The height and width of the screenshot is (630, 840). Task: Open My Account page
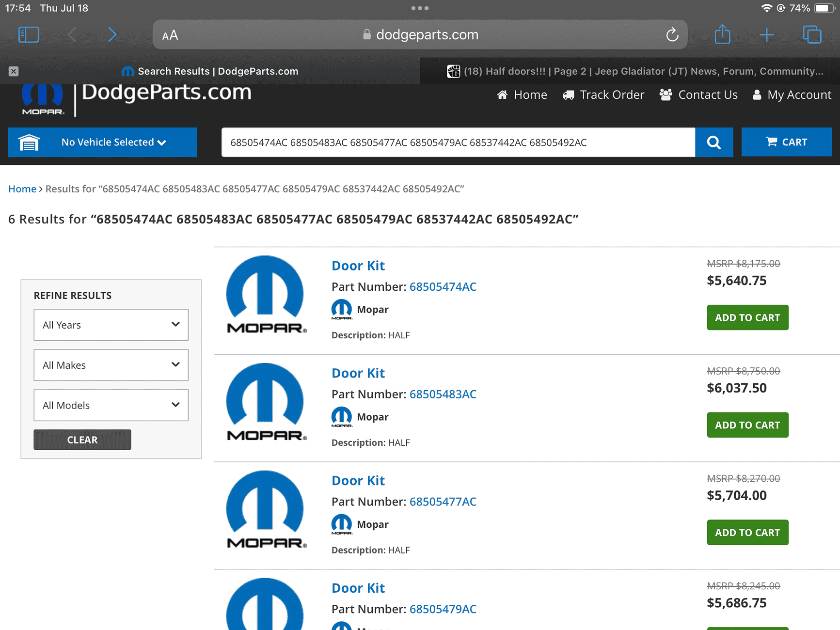792,95
